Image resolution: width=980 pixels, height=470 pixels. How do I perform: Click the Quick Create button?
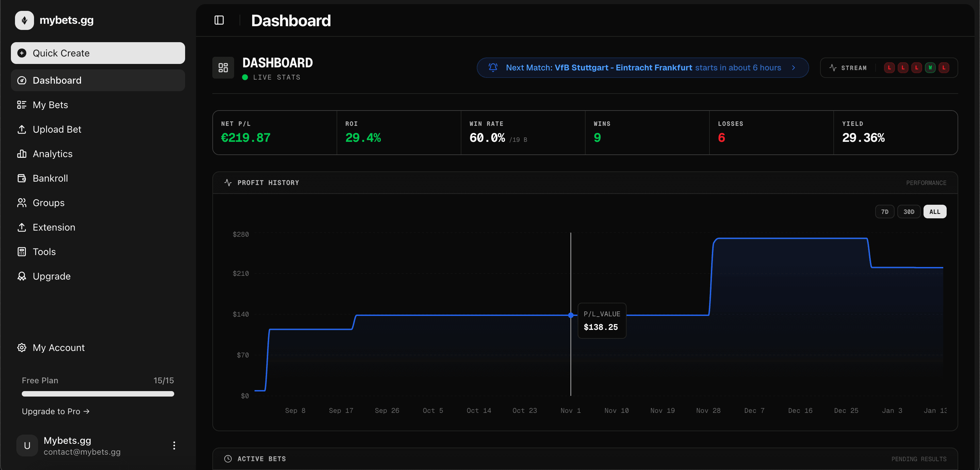98,53
